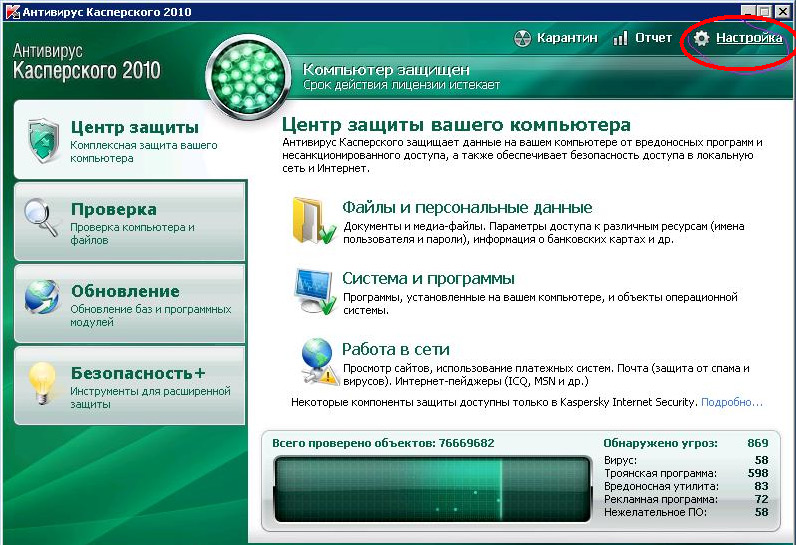Click Компьютер защищен status text
Image resolution: width=796 pixels, height=545 pixels.
point(386,70)
